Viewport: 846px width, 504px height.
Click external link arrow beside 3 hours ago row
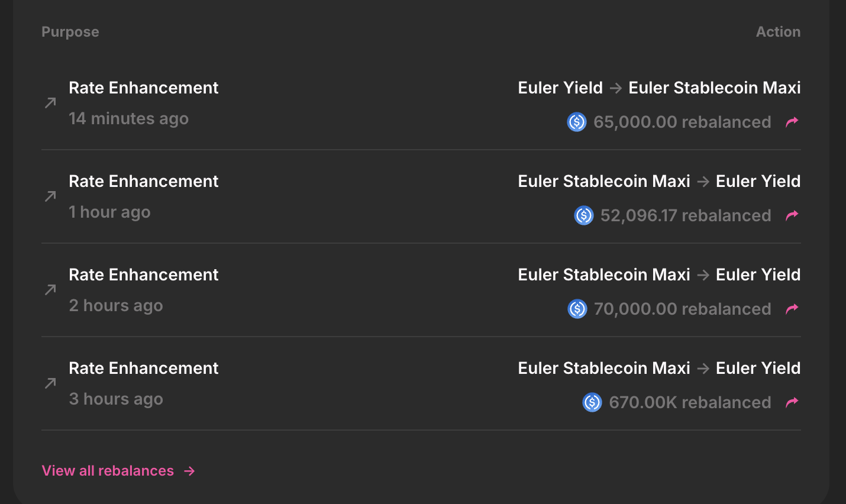click(x=50, y=383)
